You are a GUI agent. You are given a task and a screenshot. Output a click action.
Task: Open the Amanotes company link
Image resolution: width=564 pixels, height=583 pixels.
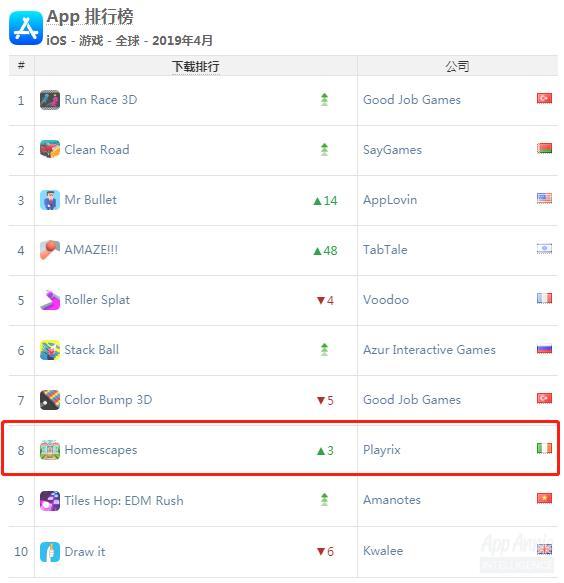coord(392,500)
